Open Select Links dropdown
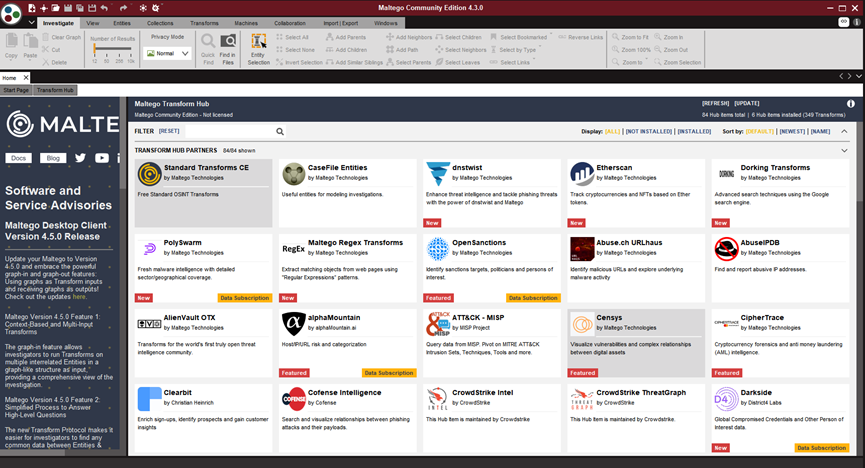 [x=534, y=60]
